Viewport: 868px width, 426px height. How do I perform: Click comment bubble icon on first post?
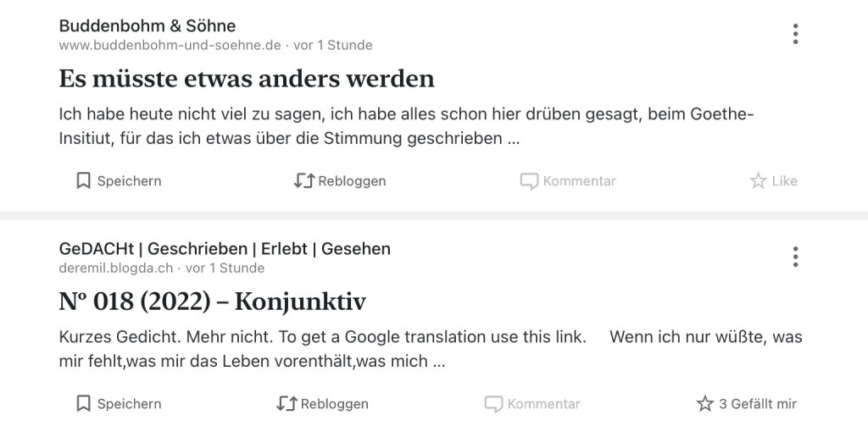529,180
